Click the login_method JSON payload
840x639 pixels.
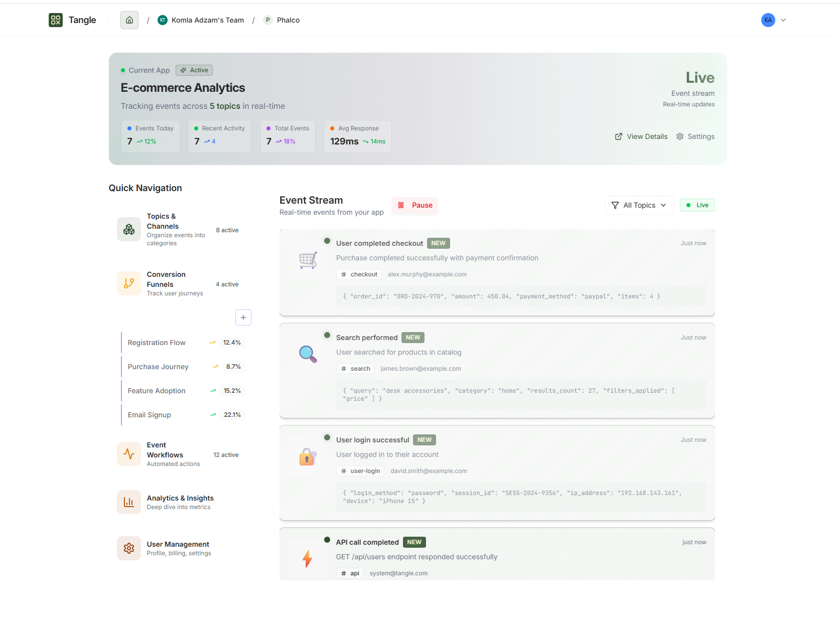click(521, 497)
